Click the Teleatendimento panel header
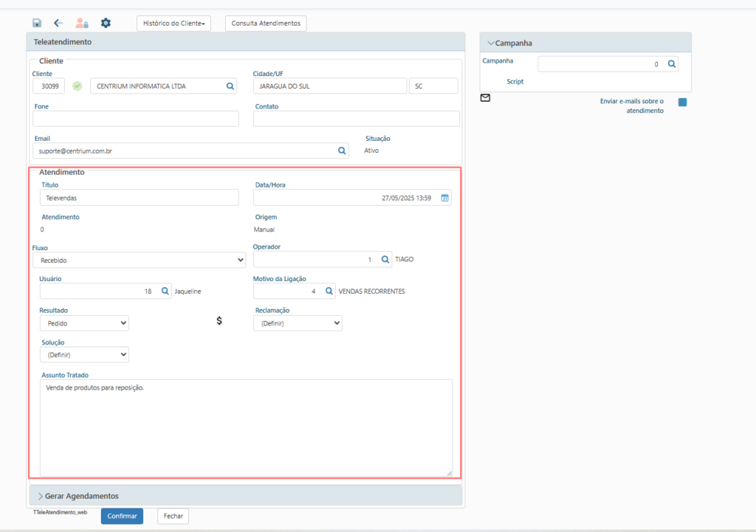The image size is (756, 532). pos(246,42)
